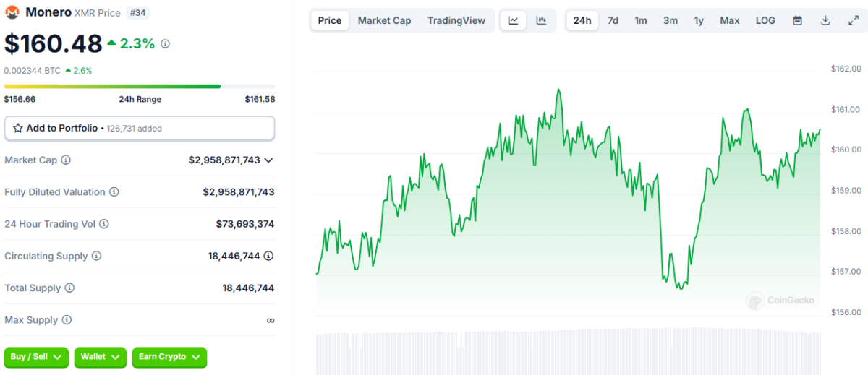Toggle LOG scale on chart

point(765,20)
